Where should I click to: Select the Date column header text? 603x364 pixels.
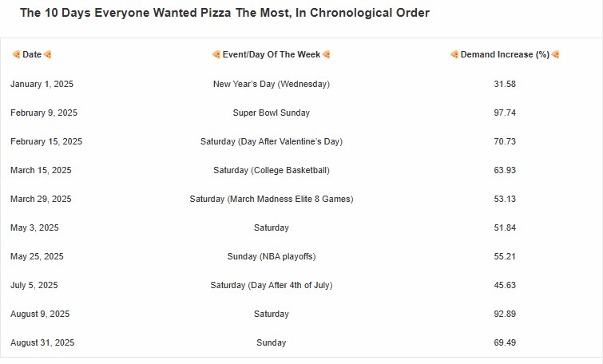coord(32,54)
